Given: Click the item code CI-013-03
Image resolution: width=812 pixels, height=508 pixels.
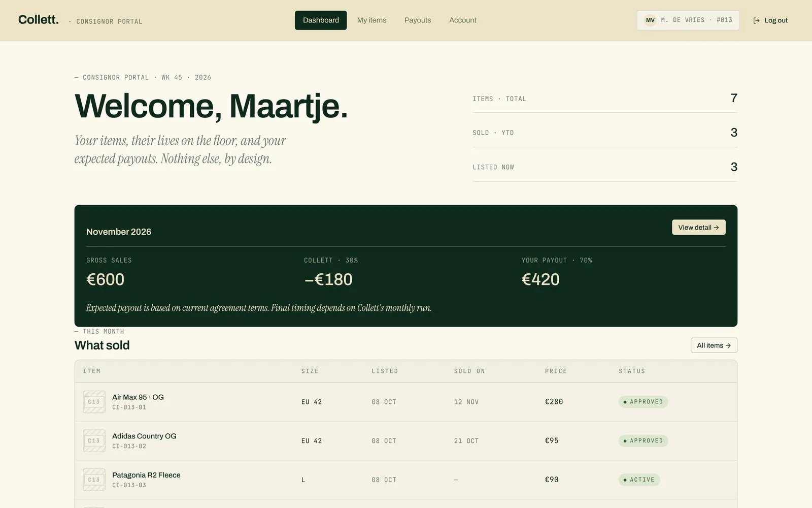Looking at the screenshot, I should [x=129, y=485].
